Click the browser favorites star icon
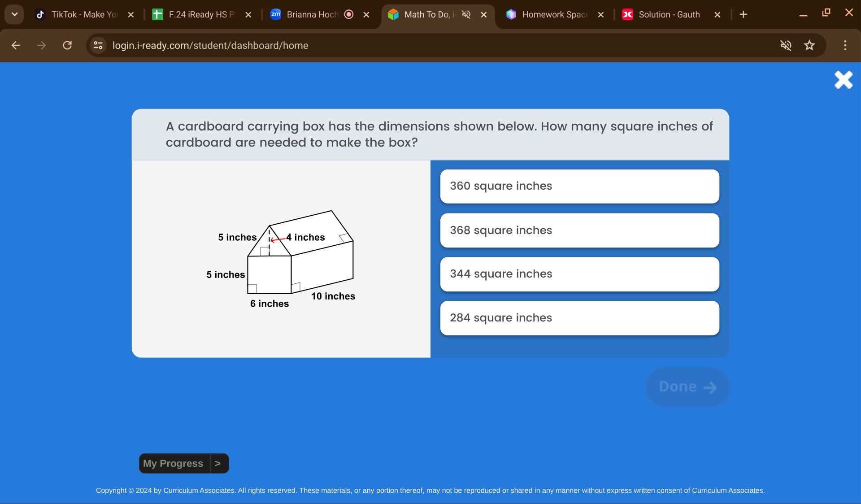The image size is (861, 504). tap(809, 46)
